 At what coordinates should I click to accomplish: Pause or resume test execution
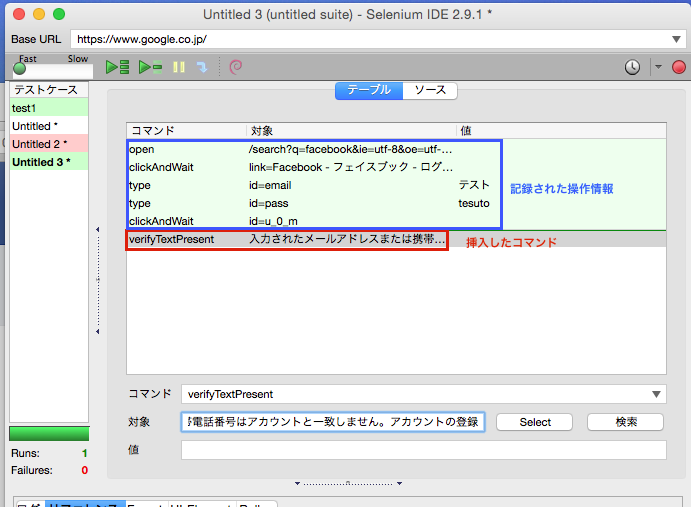click(x=180, y=68)
